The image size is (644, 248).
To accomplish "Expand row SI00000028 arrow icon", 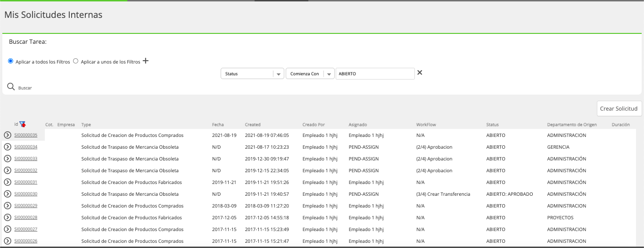I will (x=8, y=217).
